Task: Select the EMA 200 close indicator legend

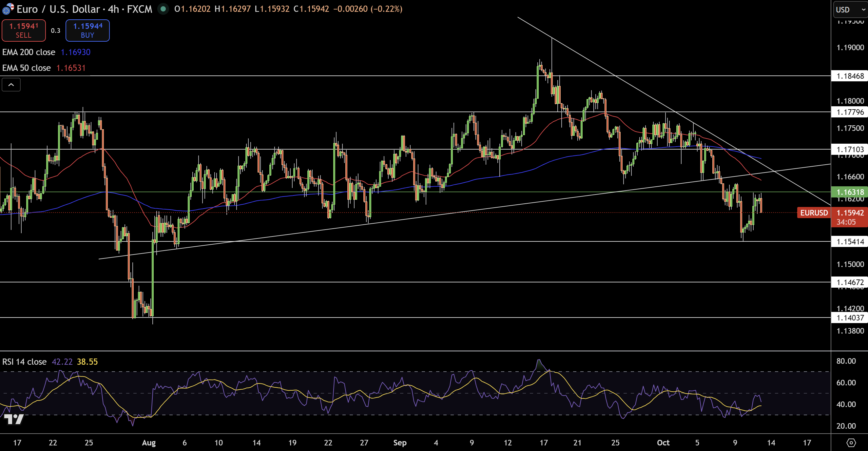Action: point(29,52)
